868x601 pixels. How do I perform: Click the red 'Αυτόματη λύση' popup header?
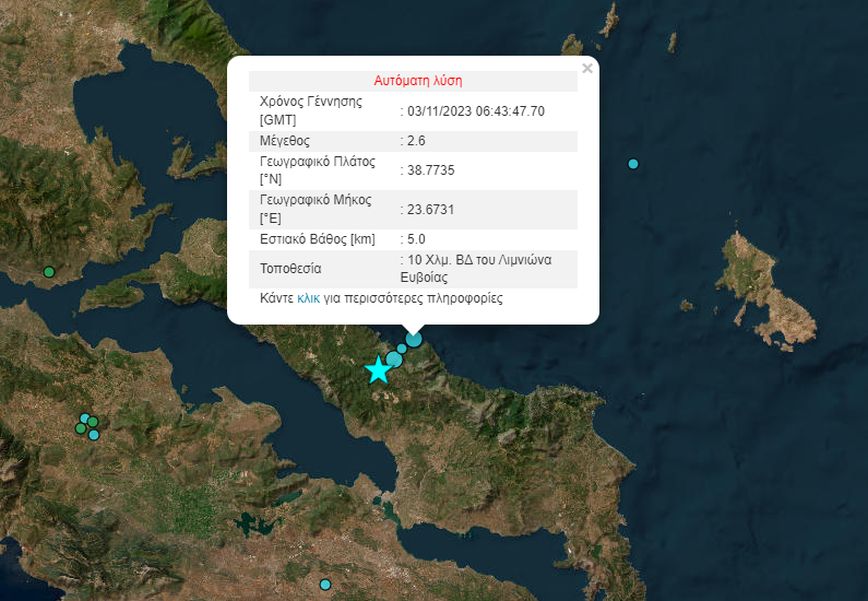click(418, 81)
